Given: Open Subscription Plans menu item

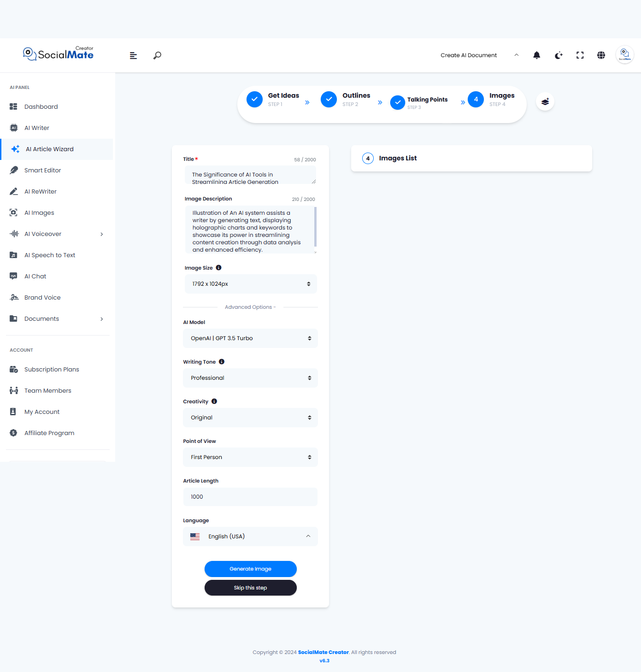Looking at the screenshot, I should coord(58,370).
